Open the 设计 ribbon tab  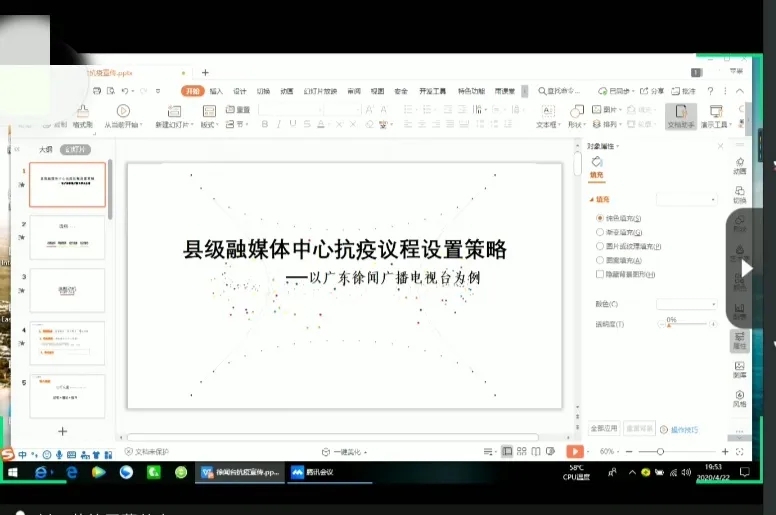point(240,91)
